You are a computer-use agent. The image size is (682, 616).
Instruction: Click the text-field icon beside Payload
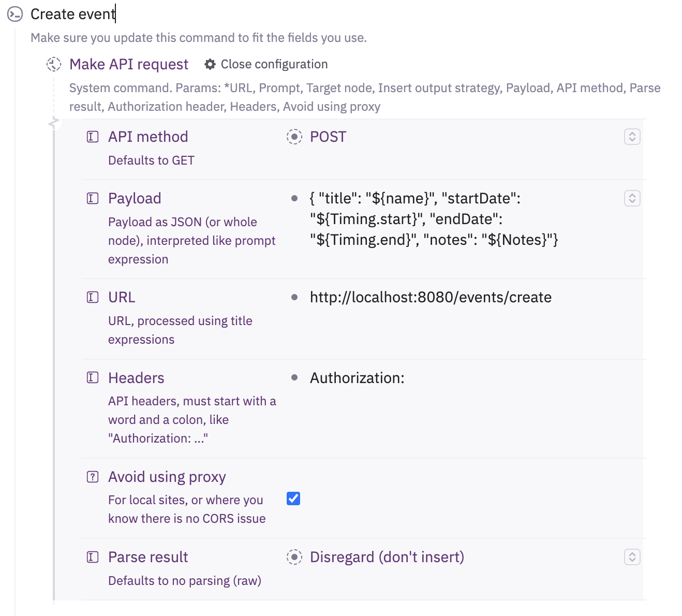[x=93, y=198]
